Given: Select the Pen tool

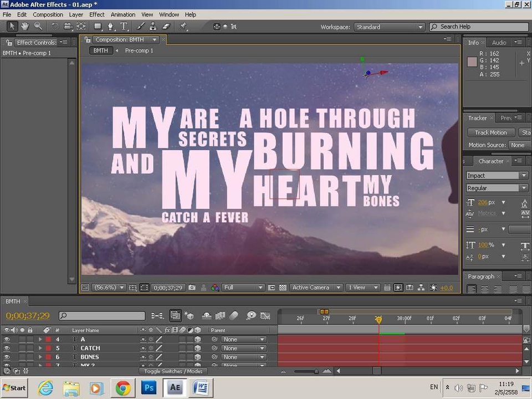Looking at the screenshot, I should (x=110, y=26).
